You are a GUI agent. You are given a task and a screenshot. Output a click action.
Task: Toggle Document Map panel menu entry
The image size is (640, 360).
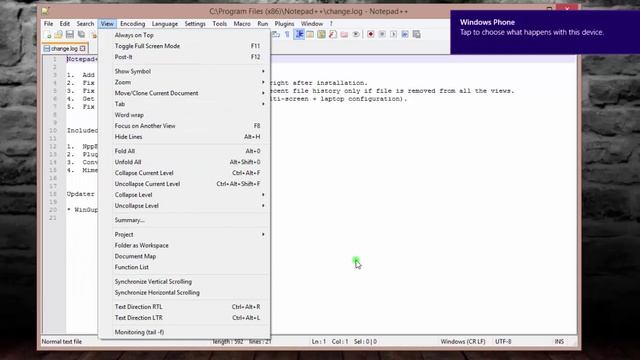tap(184, 256)
